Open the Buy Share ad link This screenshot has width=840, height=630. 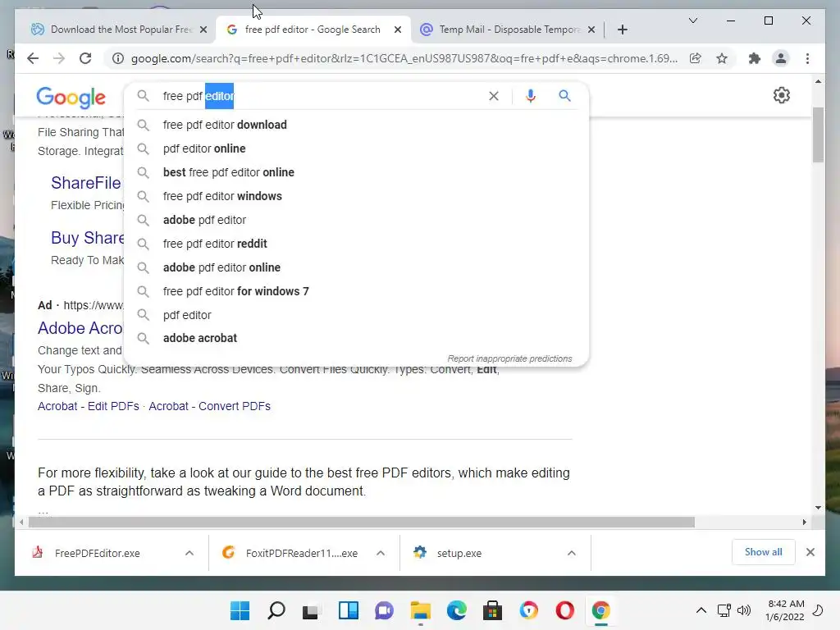tap(88, 237)
